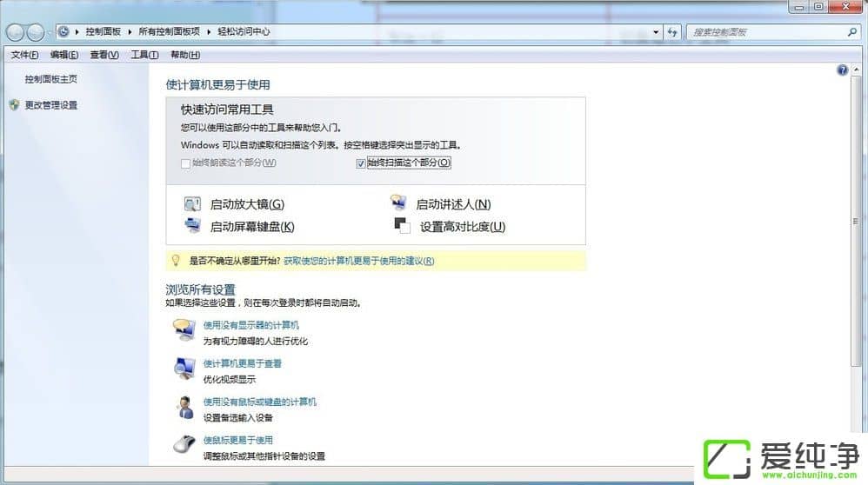Image resolution: width=868 pixels, height=485 pixels.
Task: Expand the arrow after 所有控制面板项 in breadcrumb
Action: [x=209, y=32]
